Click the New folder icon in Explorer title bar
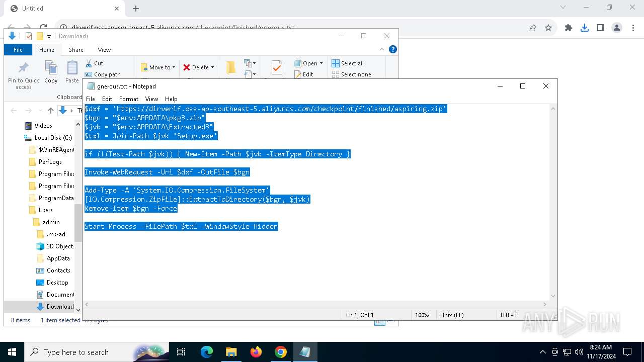The width and height of the screenshot is (644, 362). click(x=40, y=36)
